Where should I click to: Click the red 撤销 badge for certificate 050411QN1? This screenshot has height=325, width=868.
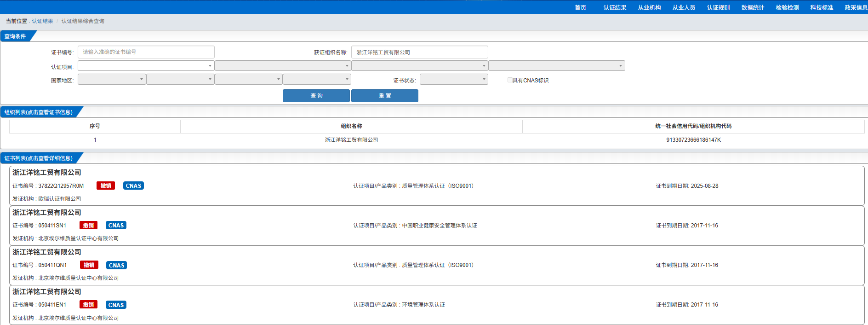[x=89, y=265]
